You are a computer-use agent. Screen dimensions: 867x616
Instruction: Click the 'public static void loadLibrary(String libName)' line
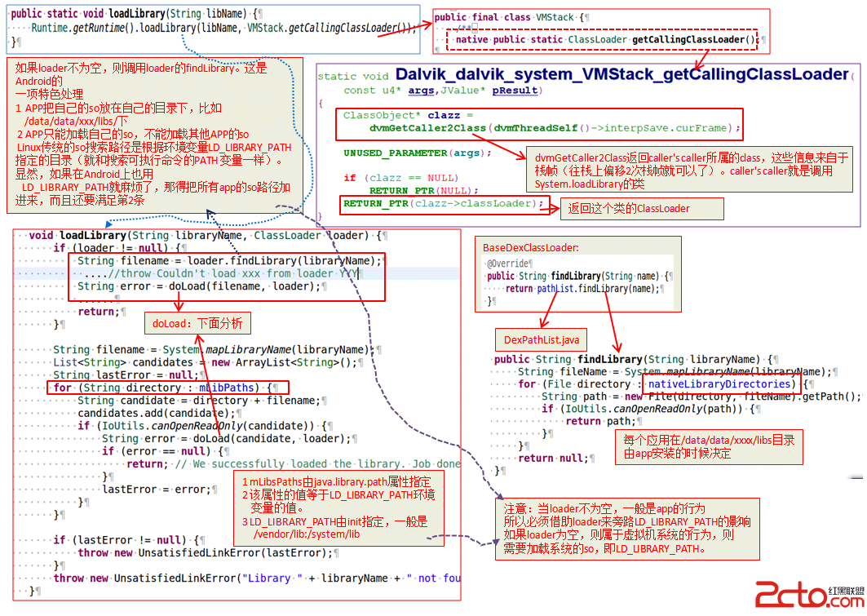point(137,13)
